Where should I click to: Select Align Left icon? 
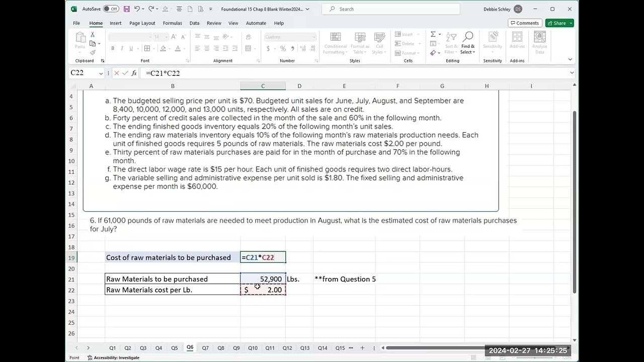pyautogui.click(x=197, y=48)
